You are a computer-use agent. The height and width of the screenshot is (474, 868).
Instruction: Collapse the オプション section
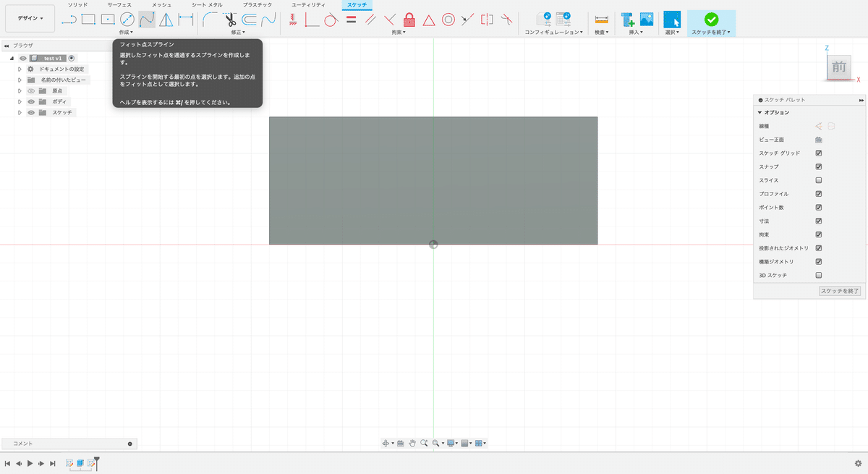tap(759, 113)
